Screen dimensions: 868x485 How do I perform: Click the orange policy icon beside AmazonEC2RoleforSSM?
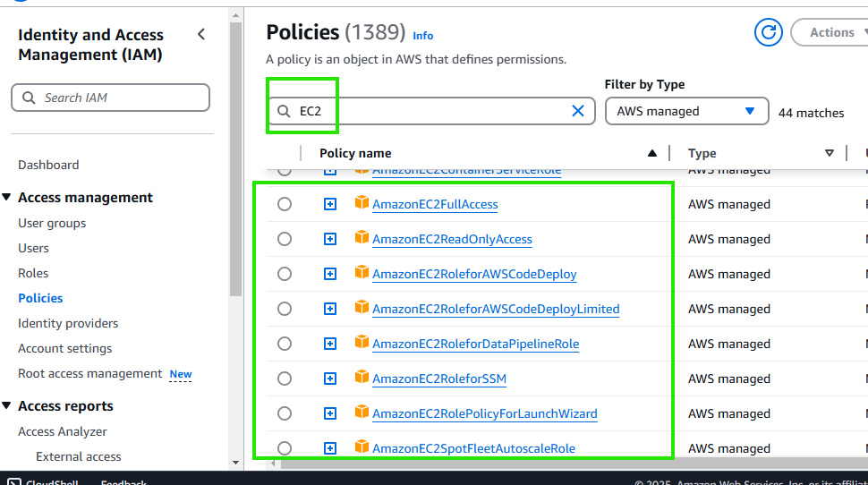pyautogui.click(x=362, y=377)
